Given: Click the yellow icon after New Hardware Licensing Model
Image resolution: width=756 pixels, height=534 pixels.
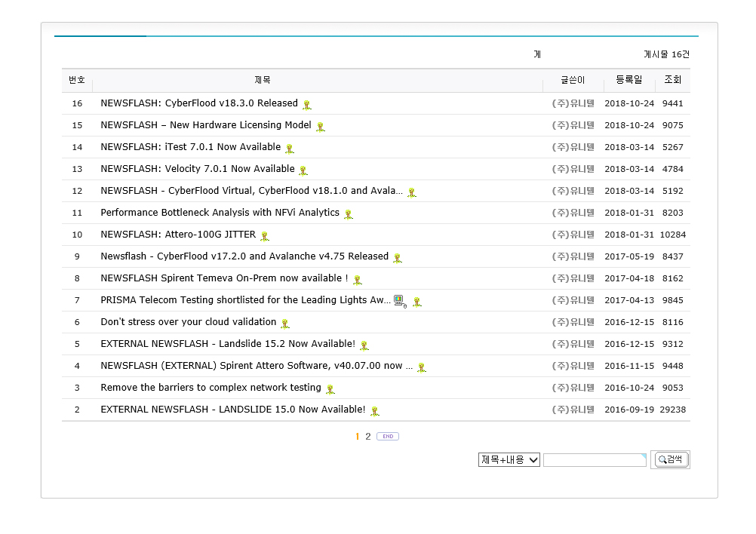Looking at the screenshot, I should [x=320, y=127].
